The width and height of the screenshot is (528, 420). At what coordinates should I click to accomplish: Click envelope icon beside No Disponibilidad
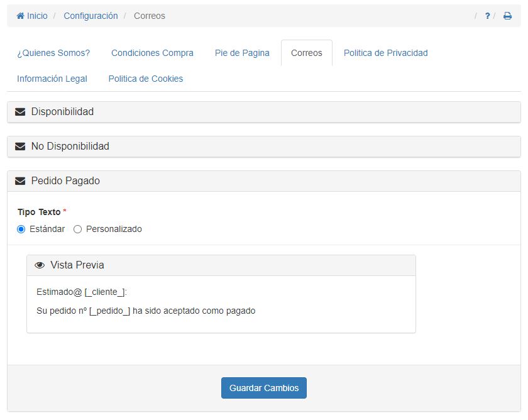point(20,146)
